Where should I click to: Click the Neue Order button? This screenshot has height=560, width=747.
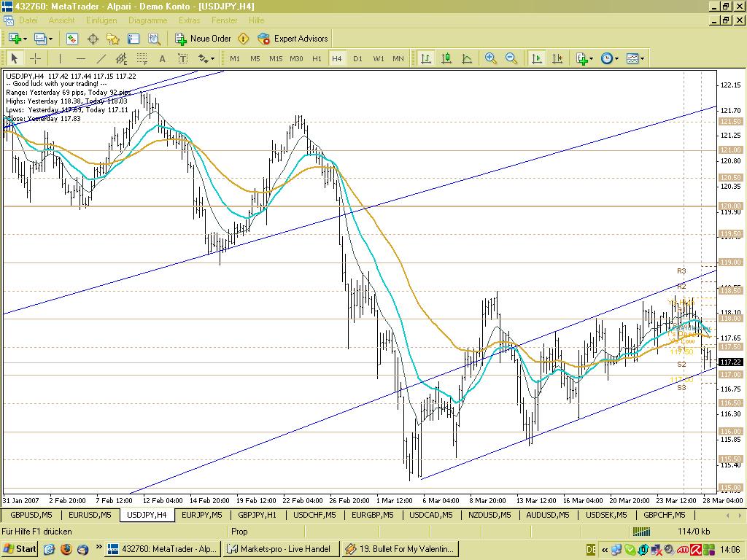coord(204,39)
